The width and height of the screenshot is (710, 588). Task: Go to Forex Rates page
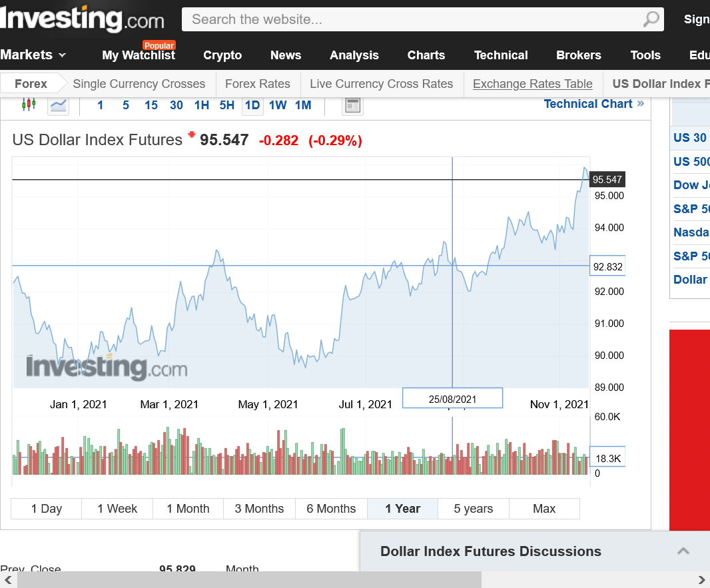pyautogui.click(x=258, y=84)
